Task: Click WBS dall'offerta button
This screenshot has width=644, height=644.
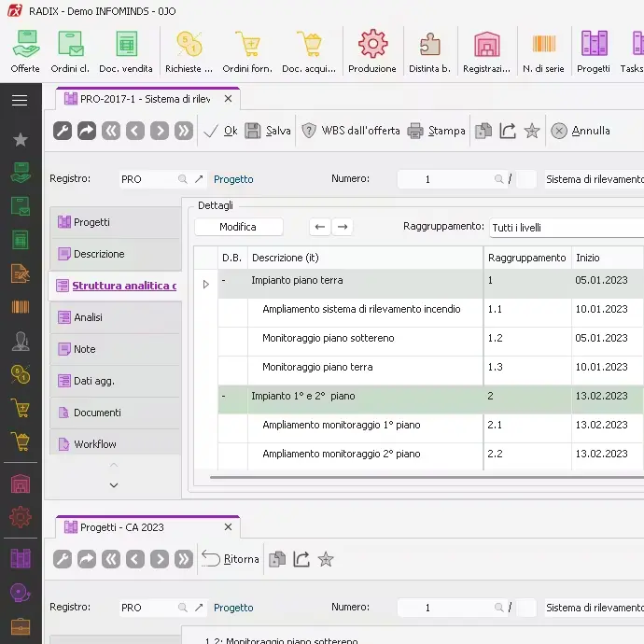Action: (350, 131)
